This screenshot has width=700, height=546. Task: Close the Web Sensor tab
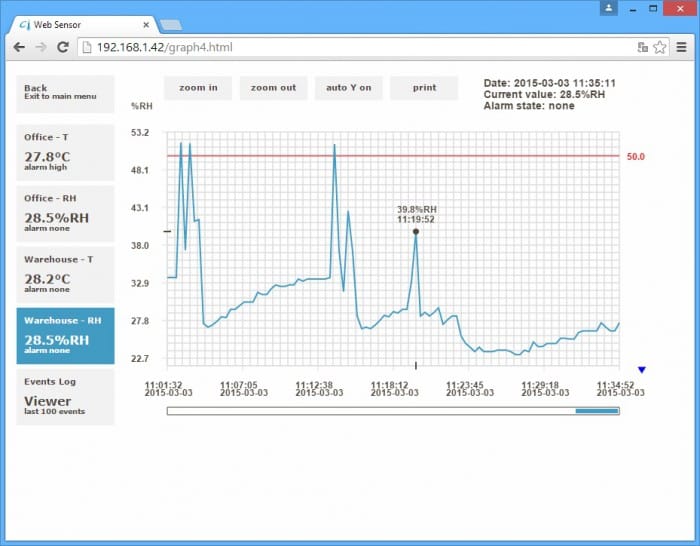(147, 24)
